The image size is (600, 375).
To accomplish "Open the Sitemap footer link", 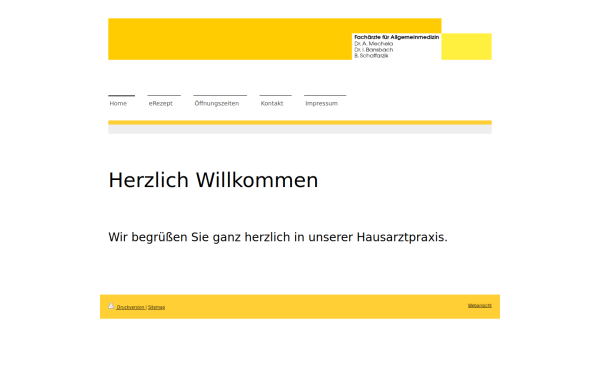I will (x=157, y=307).
